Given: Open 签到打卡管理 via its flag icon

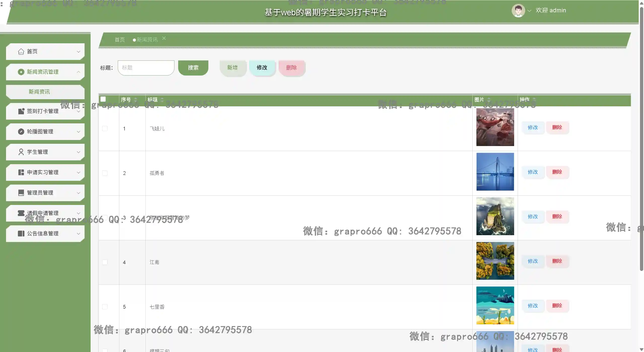Looking at the screenshot, I should click(x=21, y=111).
